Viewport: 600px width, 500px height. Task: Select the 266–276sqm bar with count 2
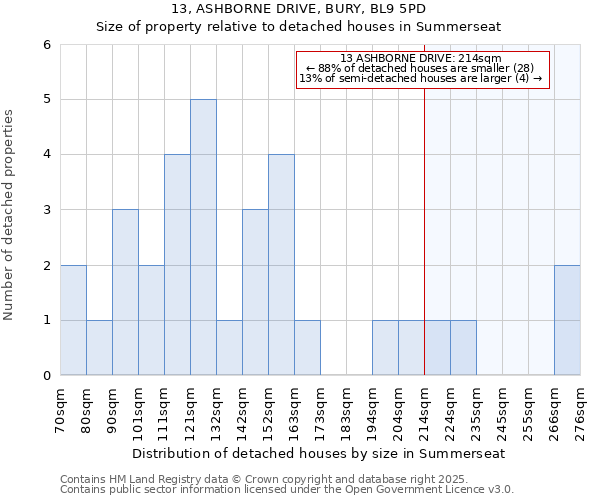pyautogui.click(x=567, y=320)
